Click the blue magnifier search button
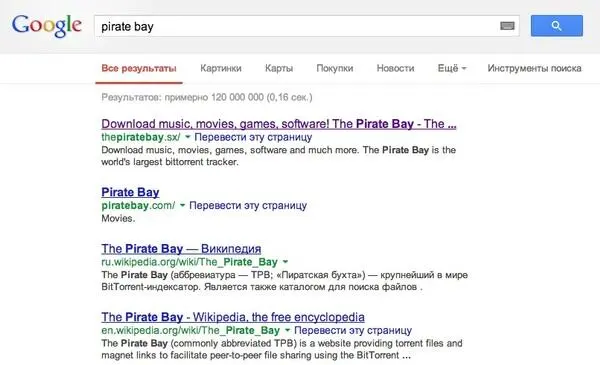 click(x=557, y=26)
